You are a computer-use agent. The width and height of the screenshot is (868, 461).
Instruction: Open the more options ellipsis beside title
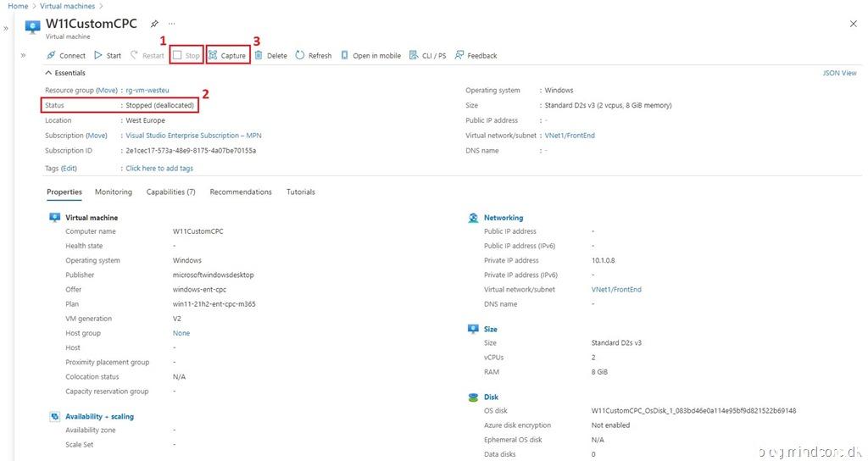pos(172,24)
